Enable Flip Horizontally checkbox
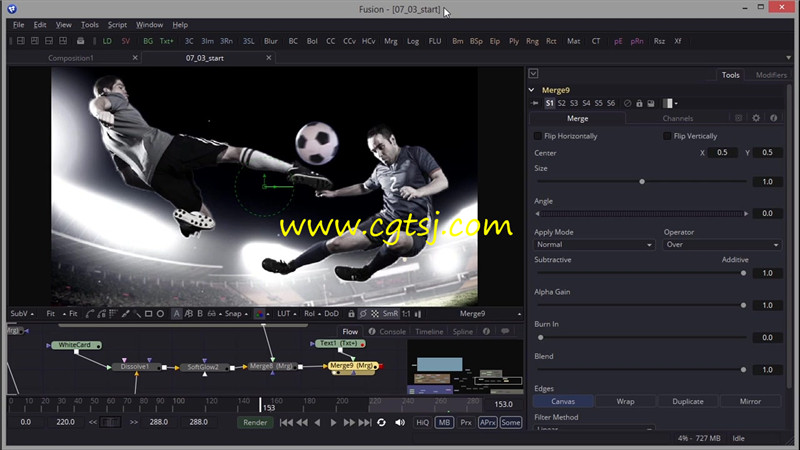This screenshot has height=450, width=800. click(537, 136)
